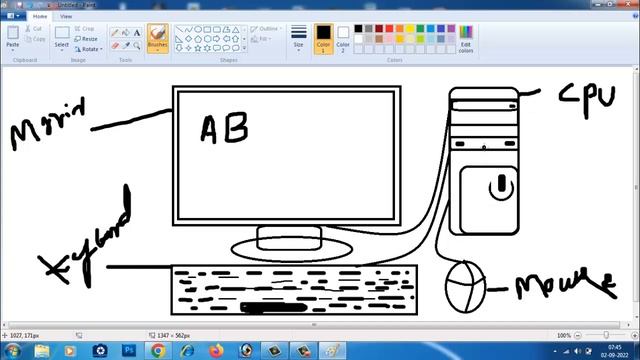Click the Paste clipboard icon
Image resolution: width=640 pixels, height=360 pixels.
click(x=13, y=33)
